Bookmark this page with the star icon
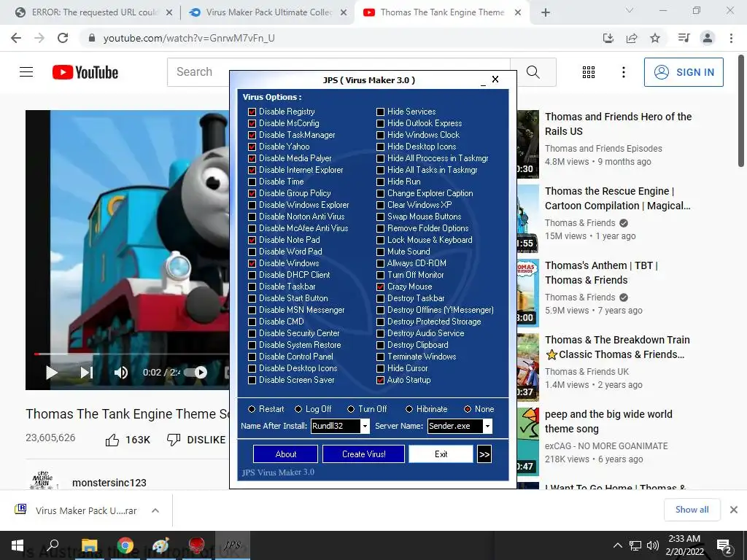Viewport: 747px width, 560px height. (x=655, y=38)
